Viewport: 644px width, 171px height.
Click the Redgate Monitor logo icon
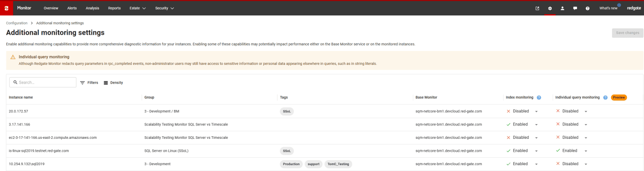pyautogui.click(x=6, y=8)
